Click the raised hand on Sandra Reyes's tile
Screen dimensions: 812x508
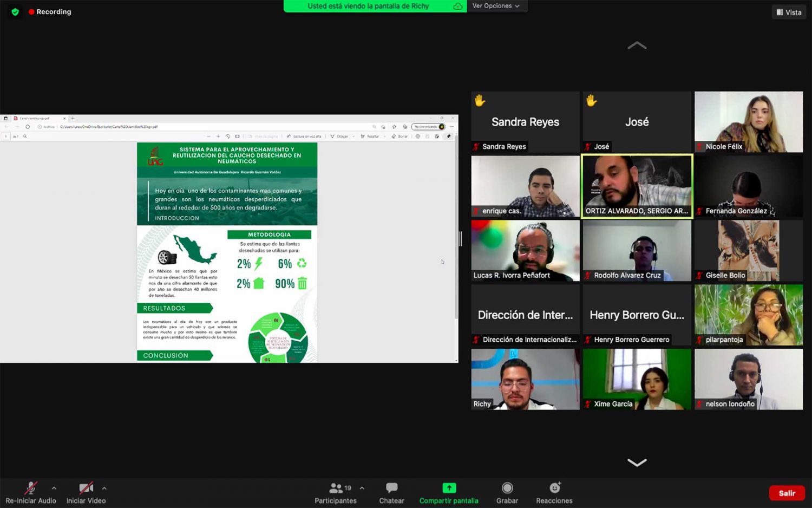480,101
